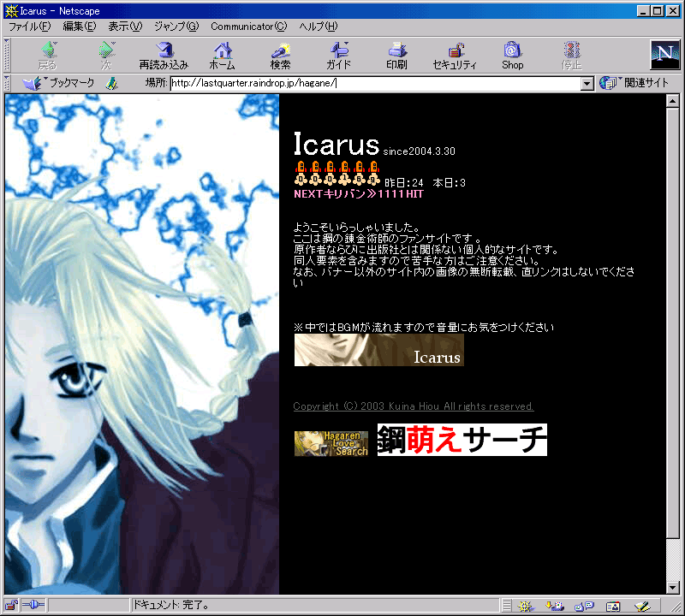Click the component bar grip handle

[x=506, y=606]
